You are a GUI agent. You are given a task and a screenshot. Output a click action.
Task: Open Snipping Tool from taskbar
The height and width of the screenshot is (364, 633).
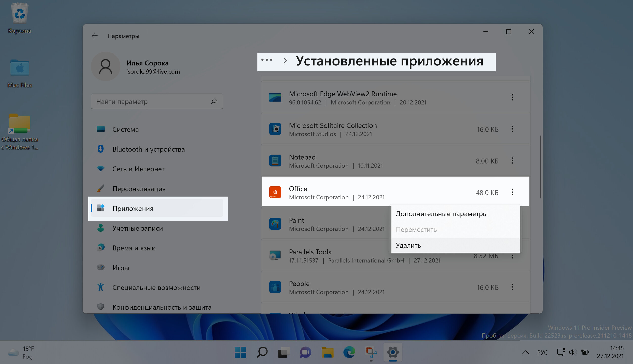(x=371, y=352)
